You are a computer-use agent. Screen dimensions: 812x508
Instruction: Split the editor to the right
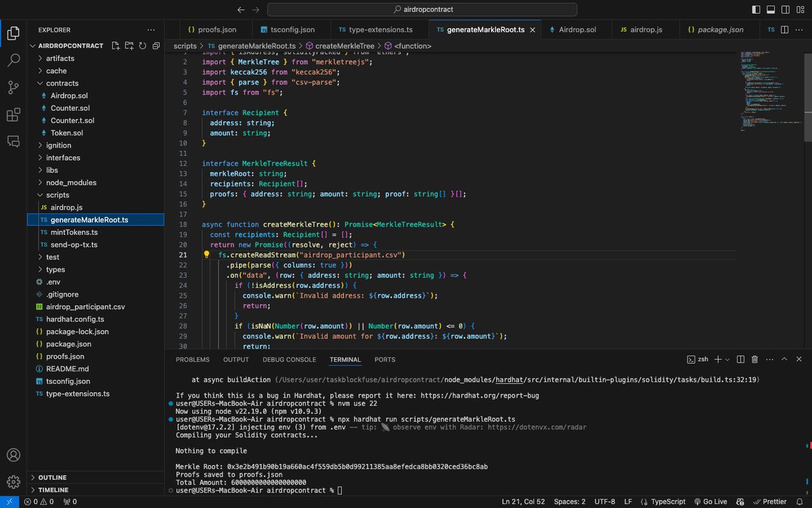tap(785, 30)
